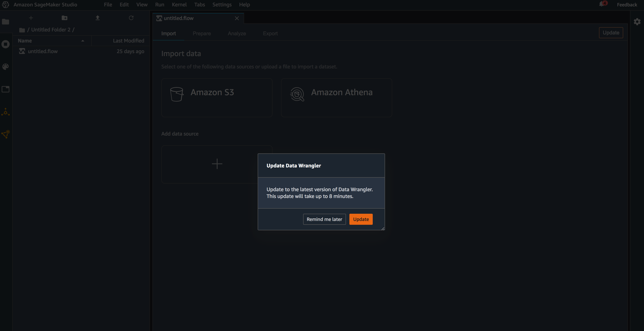
Task: Open the SageMaker resources graph icon
Action: [x=6, y=134]
